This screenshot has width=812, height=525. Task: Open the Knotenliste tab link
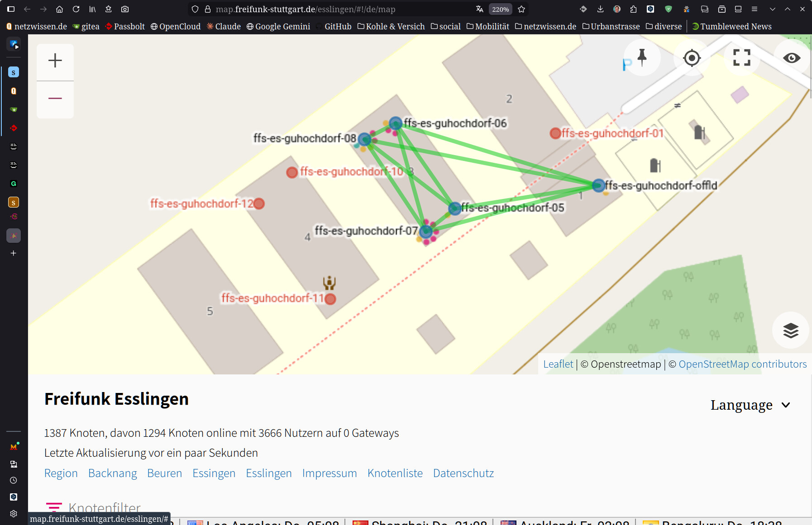coord(395,473)
